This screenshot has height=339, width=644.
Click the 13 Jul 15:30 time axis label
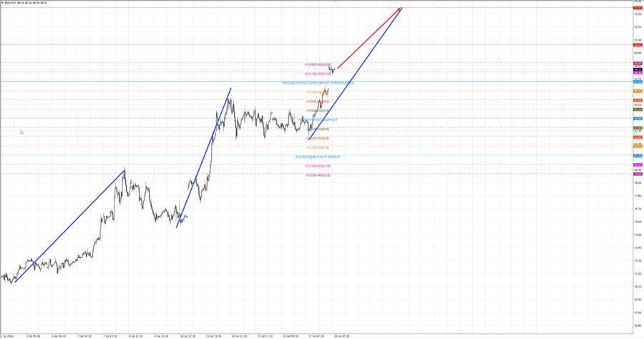pyautogui.click(x=213, y=336)
